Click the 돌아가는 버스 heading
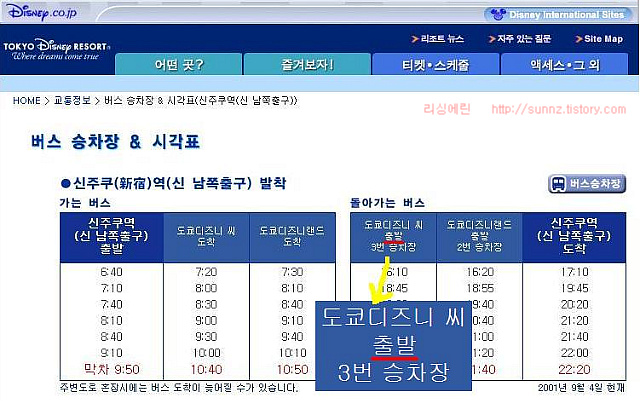This screenshot has height=401, width=640. click(387, 203)
